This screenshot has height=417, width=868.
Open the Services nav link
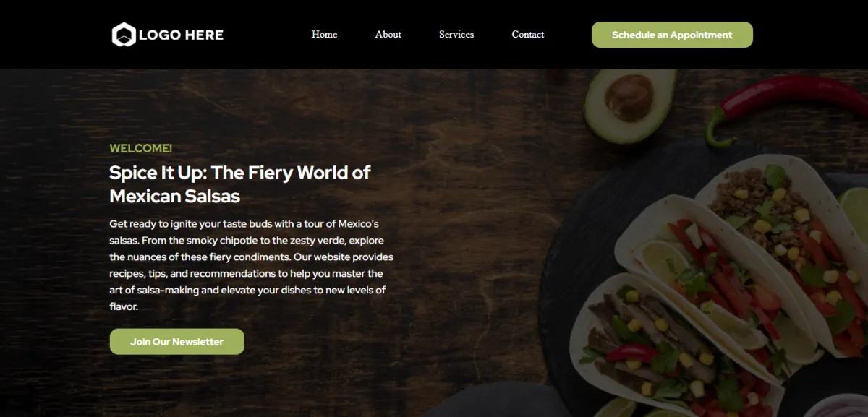coord(456,35)
